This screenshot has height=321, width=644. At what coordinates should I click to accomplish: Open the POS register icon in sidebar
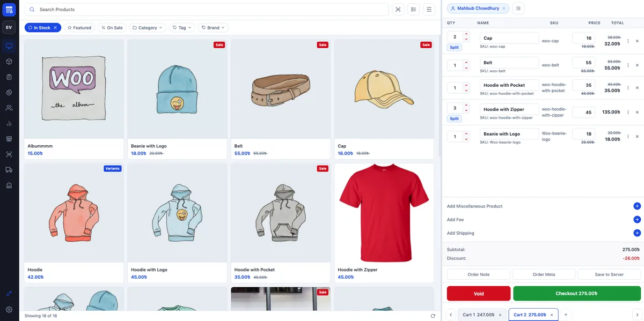tap(9, 46)
